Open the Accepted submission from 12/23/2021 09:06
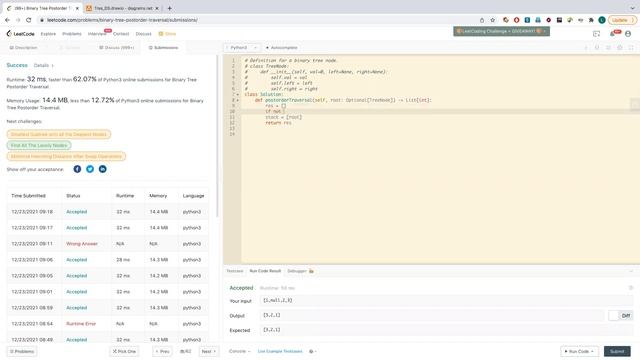 point(77,260)
